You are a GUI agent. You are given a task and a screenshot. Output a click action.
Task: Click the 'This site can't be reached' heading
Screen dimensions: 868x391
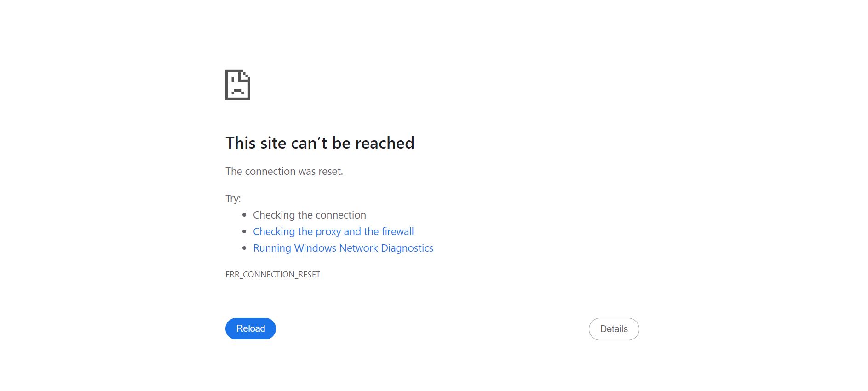pyautogui.click(x=320, y=143)
